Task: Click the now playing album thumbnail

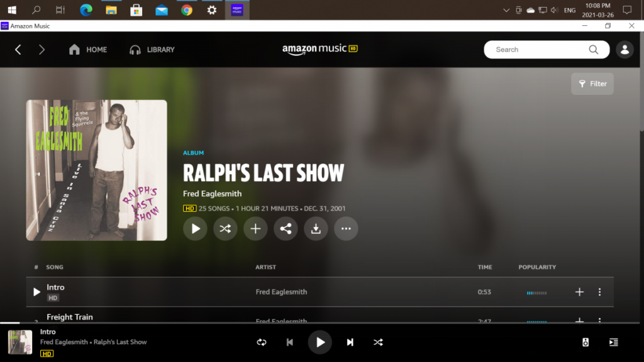Action: (20, 343)
